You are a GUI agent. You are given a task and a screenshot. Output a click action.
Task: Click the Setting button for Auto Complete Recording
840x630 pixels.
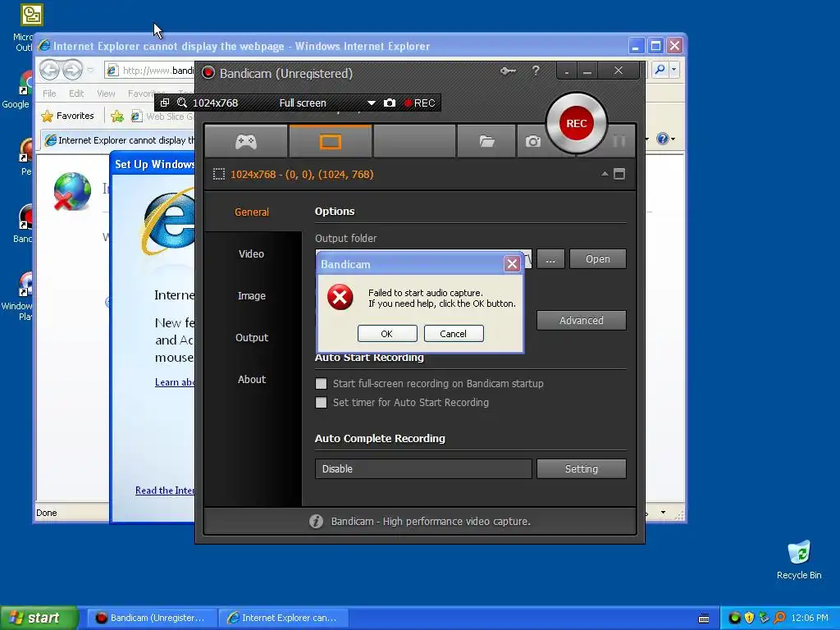click(582, 468)
